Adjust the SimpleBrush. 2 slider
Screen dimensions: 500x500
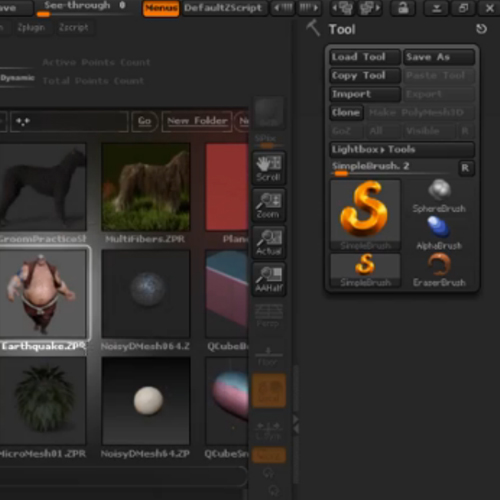[x=393, y=168]
